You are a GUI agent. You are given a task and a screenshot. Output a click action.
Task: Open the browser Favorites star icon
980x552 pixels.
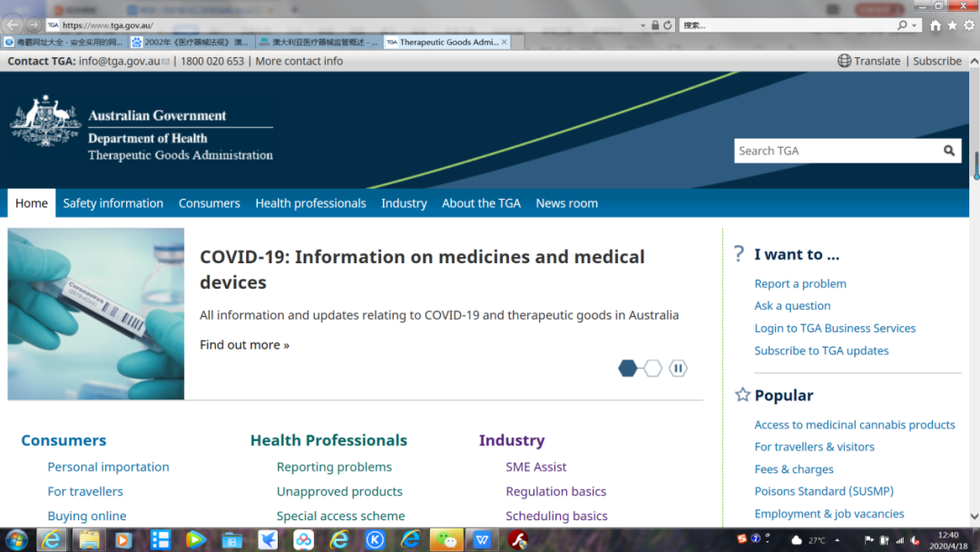point(952,25)
